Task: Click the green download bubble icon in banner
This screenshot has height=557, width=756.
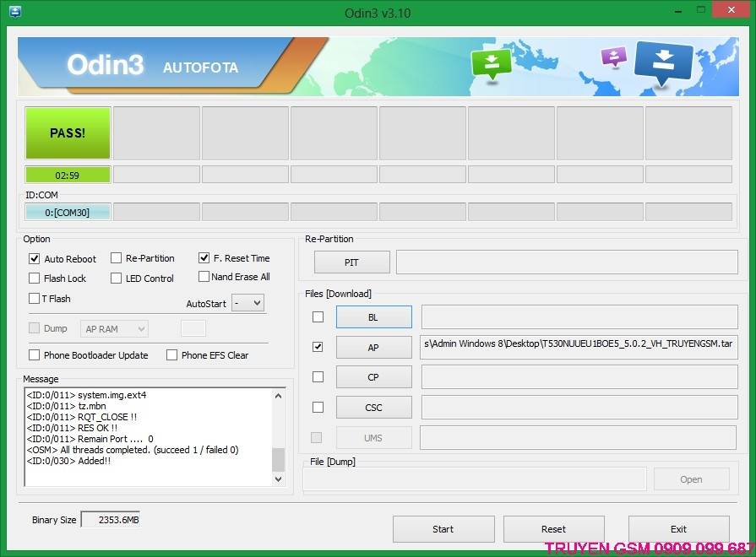Action: (x=491, y=65)
